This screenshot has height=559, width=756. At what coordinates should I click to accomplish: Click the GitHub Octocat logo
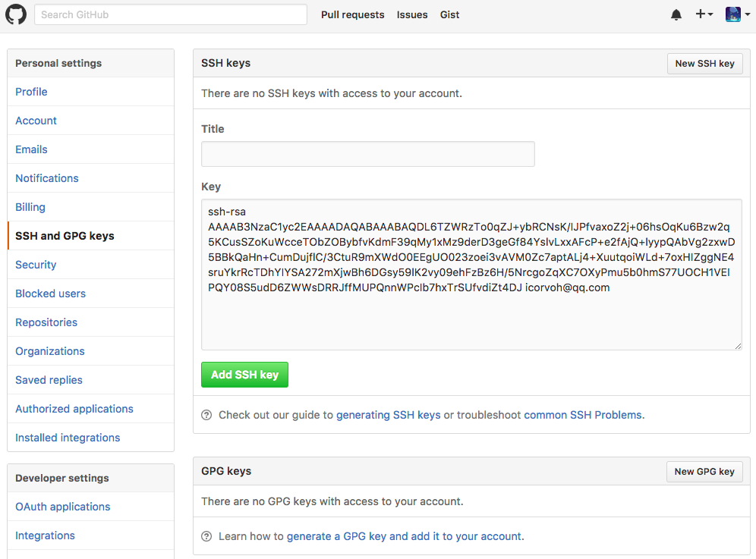point(16,14)
